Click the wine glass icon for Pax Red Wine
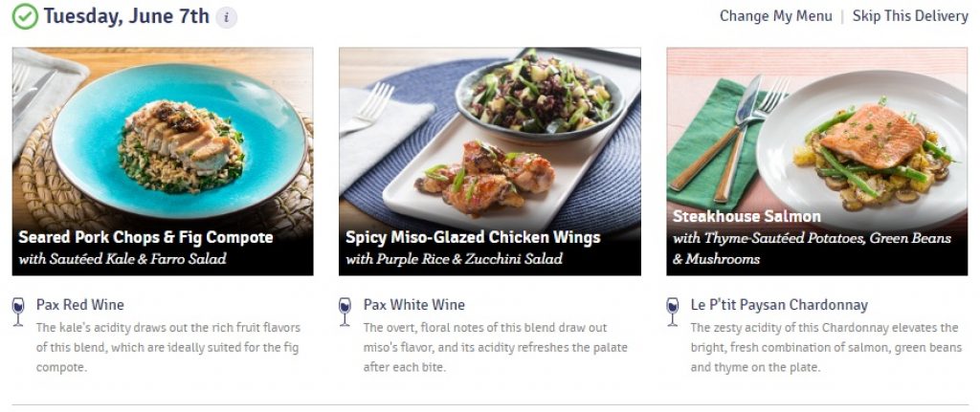Image resolution: width=980 pixels, height=412 pixels. pyautogui.click(x=18, y=311)
